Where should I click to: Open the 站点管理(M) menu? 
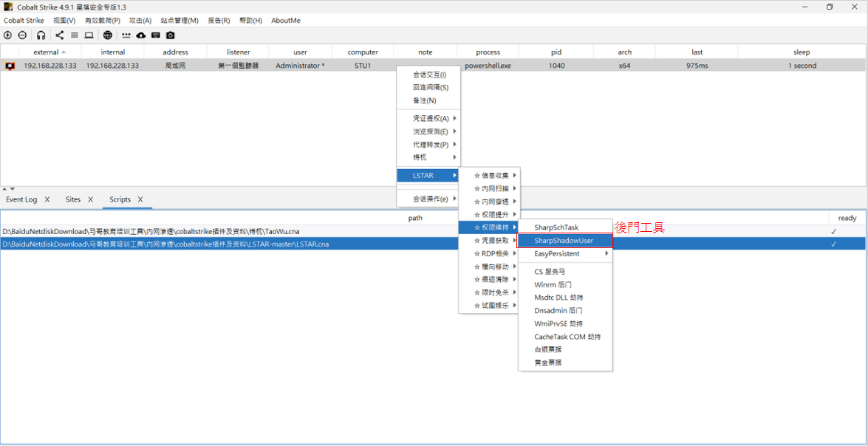180,21
